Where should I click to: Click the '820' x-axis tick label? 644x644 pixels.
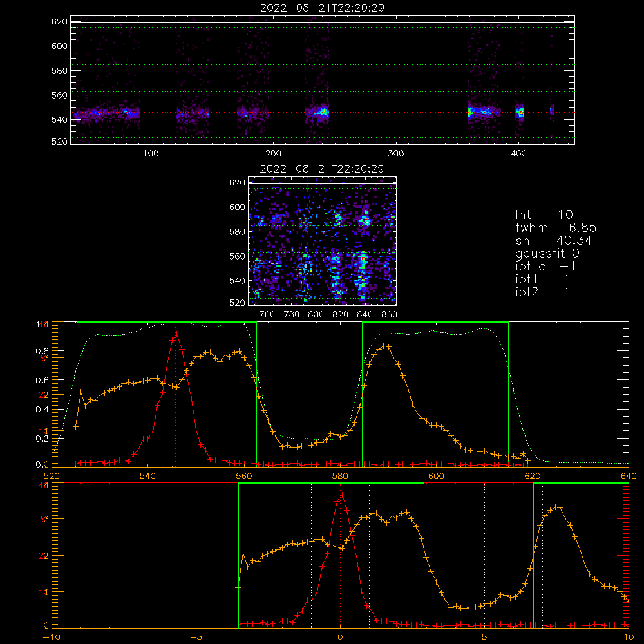[340, 315]
